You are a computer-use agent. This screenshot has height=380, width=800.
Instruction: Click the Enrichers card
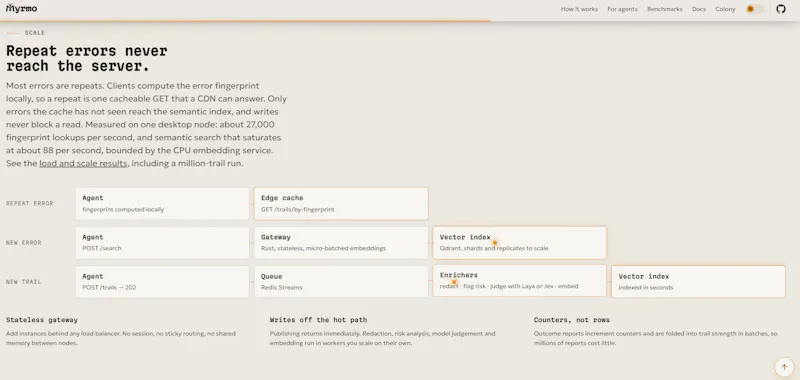(519, 281)
